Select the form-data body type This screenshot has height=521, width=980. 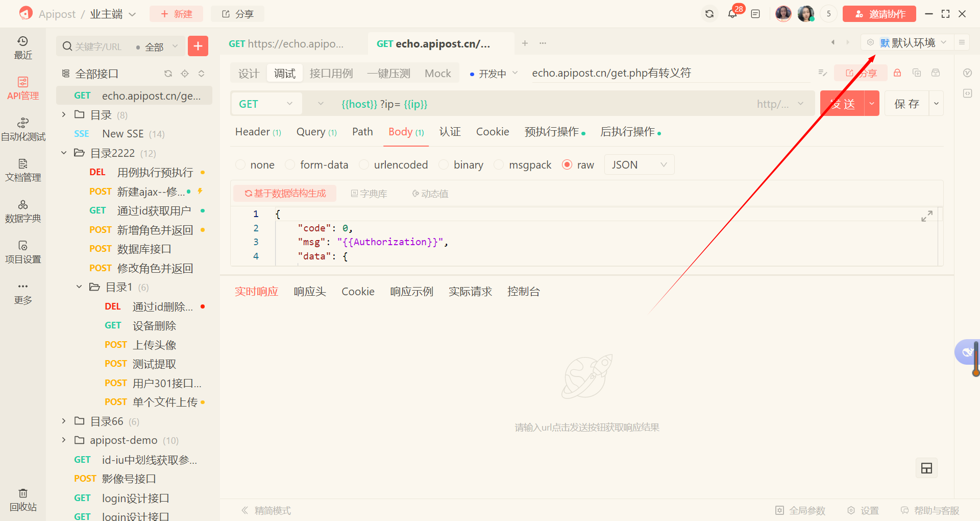coord(316,164)
